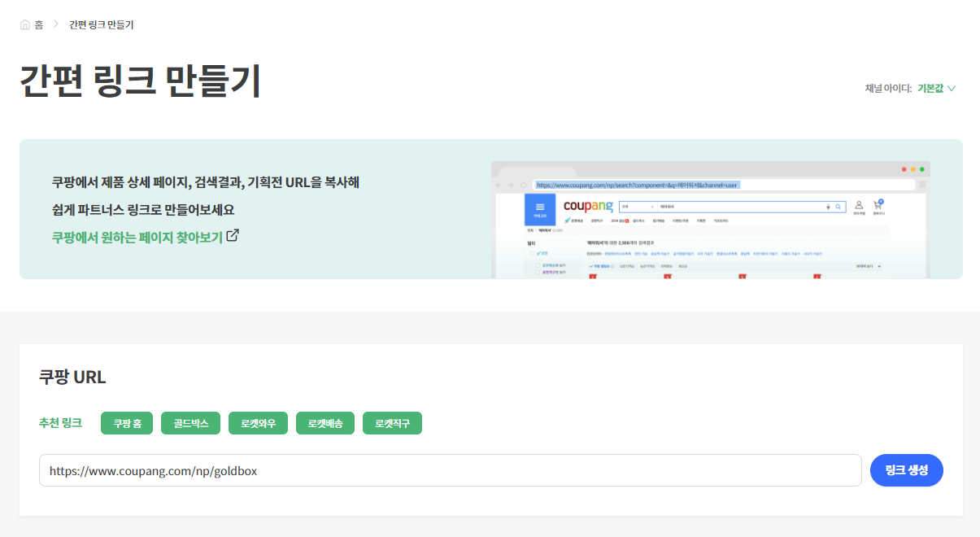Screen dimensions: 980x537
Task: Click the 추천 링크 label
Action: coord(60,423)
